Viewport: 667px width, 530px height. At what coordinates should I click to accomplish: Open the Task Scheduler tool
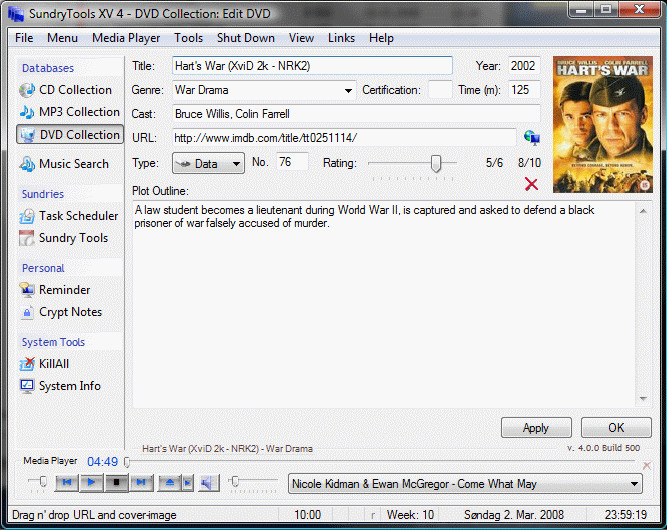point(69,216)
